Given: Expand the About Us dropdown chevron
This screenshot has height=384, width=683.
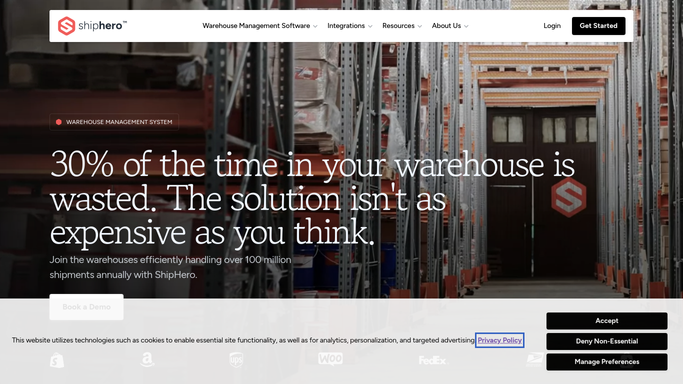Looking at the screenshot, I should click(x=466, y=26).
